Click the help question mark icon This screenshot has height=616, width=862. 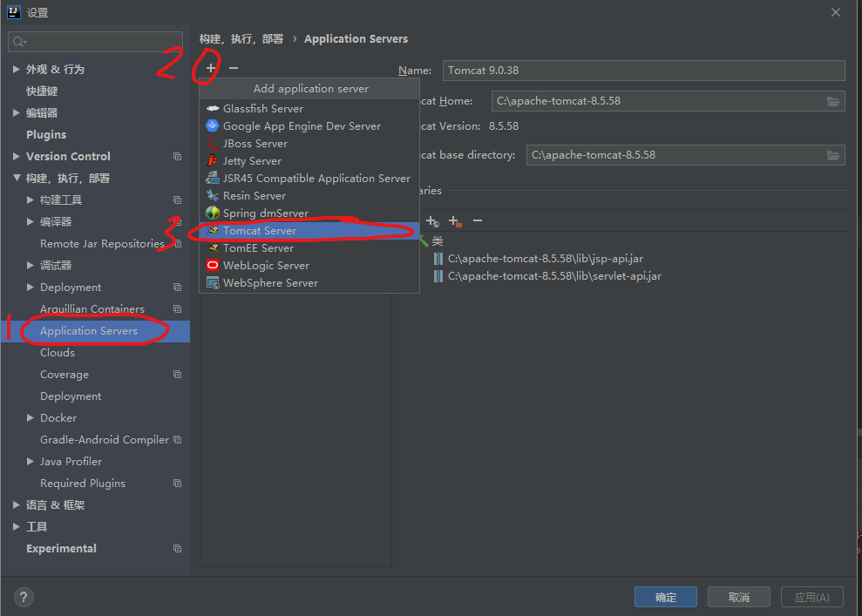(24, 598)
